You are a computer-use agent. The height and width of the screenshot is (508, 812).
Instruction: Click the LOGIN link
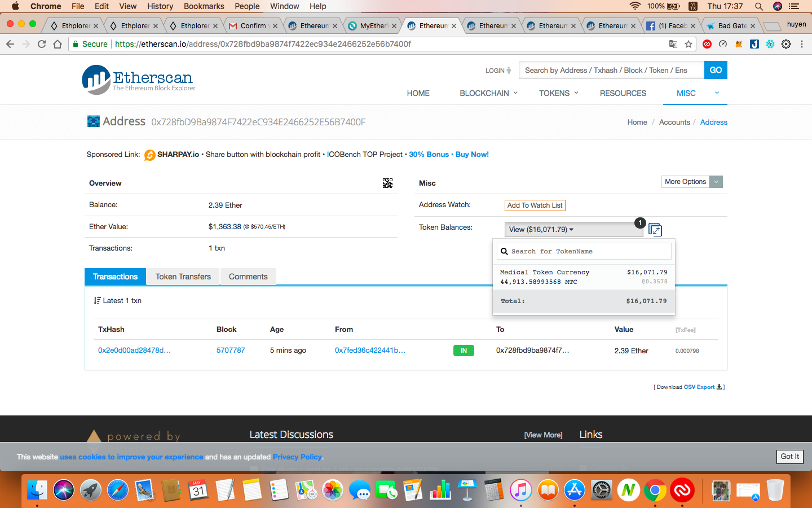coord(498,71)
